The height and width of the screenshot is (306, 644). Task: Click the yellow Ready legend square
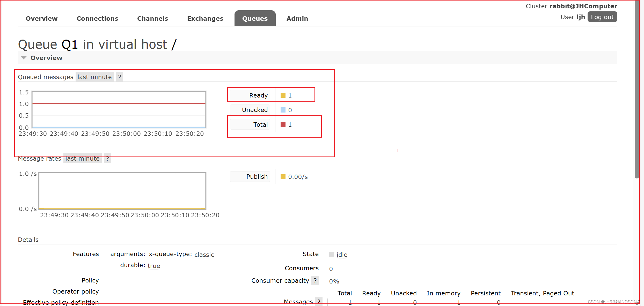[x=283, y=95]
